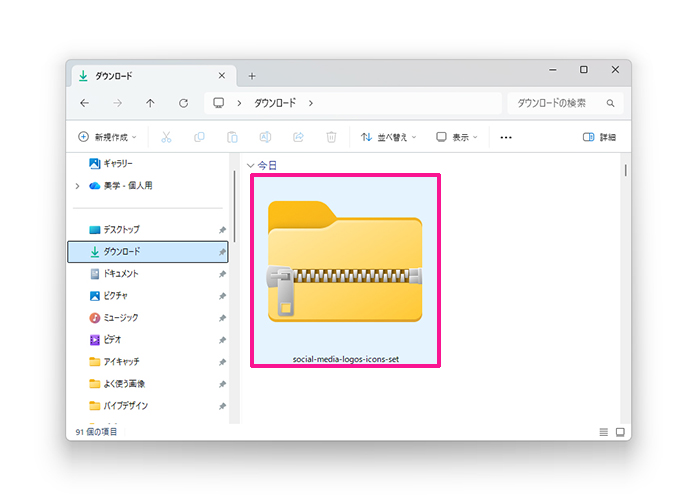The height and width of the screenshot is (501, 700).
Task: Click the Forward navigation arrow
Action: tap(117, 103)
